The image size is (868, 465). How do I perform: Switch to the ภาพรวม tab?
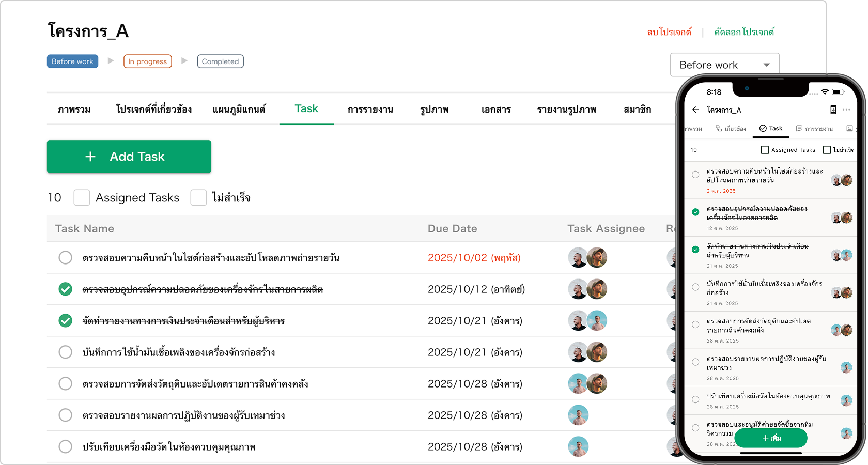pyautogui.click(x=74, y=110)
